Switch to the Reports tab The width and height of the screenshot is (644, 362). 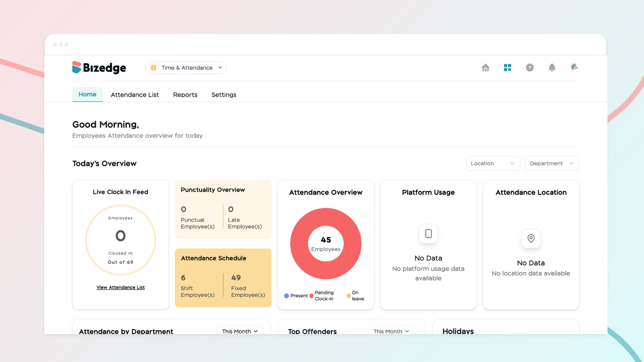click(185, 95)
